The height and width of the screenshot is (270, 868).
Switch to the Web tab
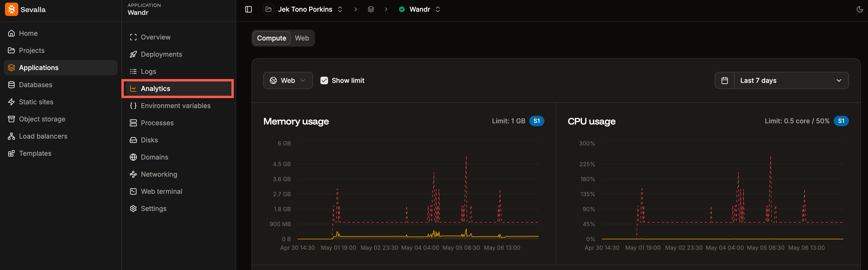[x=302, y=38]
